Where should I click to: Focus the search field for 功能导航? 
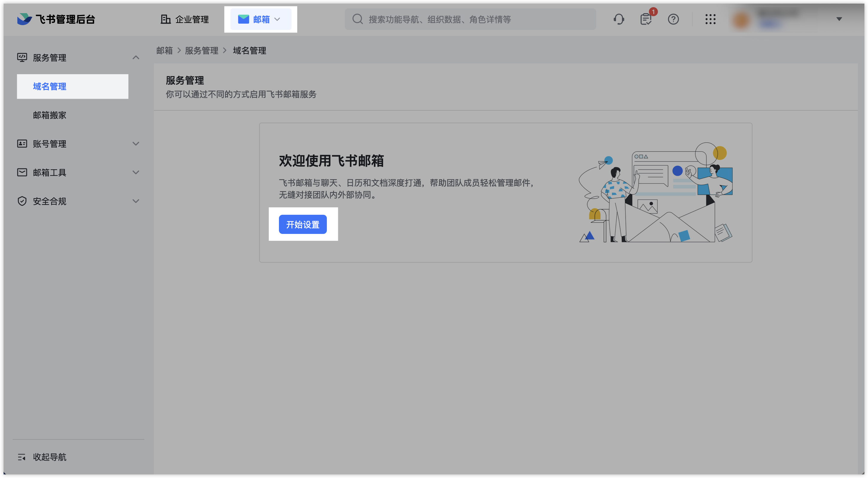tap(471, 19)
